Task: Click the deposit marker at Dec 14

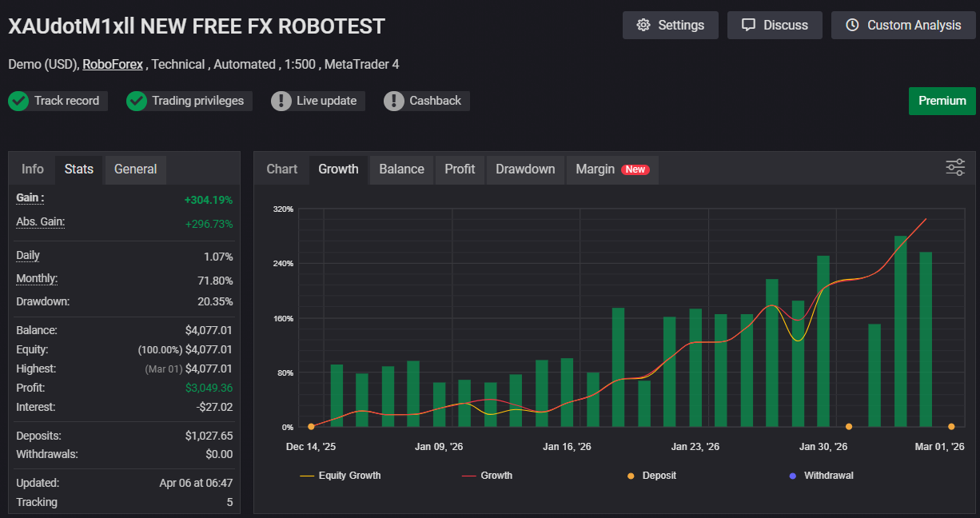Action: pos(311,427)
